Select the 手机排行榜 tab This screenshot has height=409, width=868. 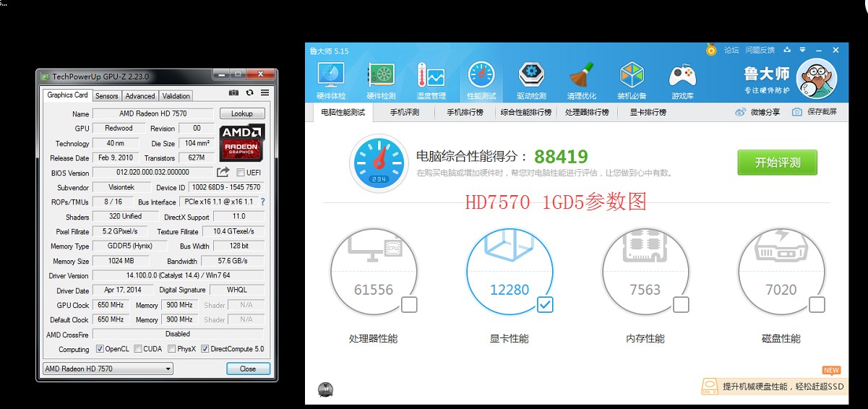click(x=465, y=112)
